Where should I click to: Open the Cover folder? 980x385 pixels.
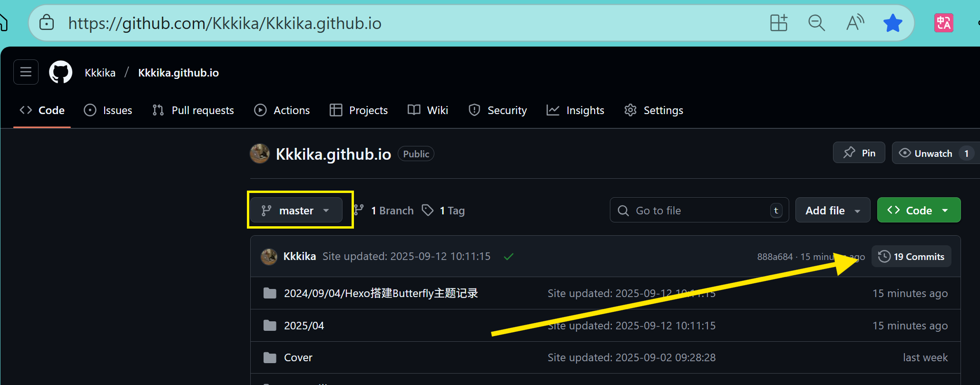point(298,357)
